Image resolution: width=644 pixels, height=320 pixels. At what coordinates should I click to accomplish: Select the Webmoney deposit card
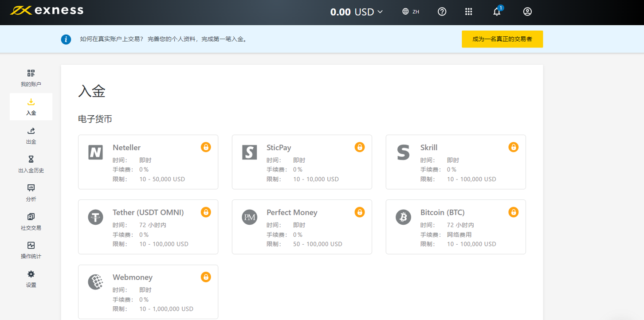(x=148, y=292)
